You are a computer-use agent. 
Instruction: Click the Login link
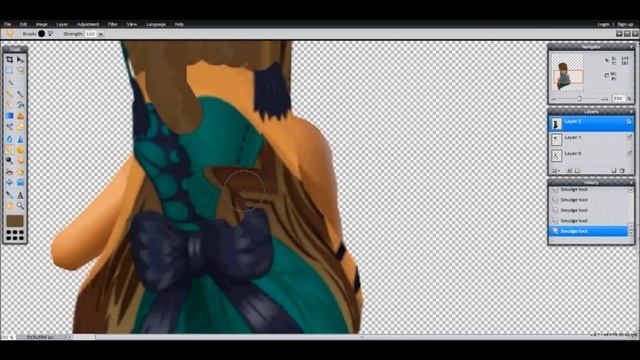(603, 24)
